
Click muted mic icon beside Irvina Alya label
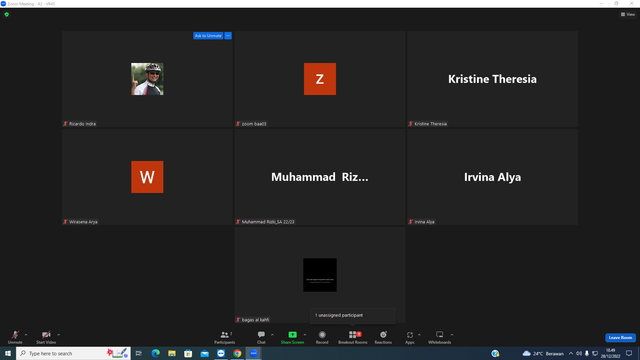click(411, 222)
